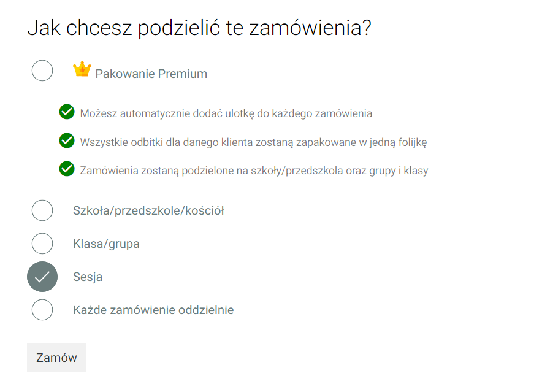This screenshot has width=542, height=392.
Task: Select the Każde zamówienie oddzielnie radio button
Action: coord(42,310)
